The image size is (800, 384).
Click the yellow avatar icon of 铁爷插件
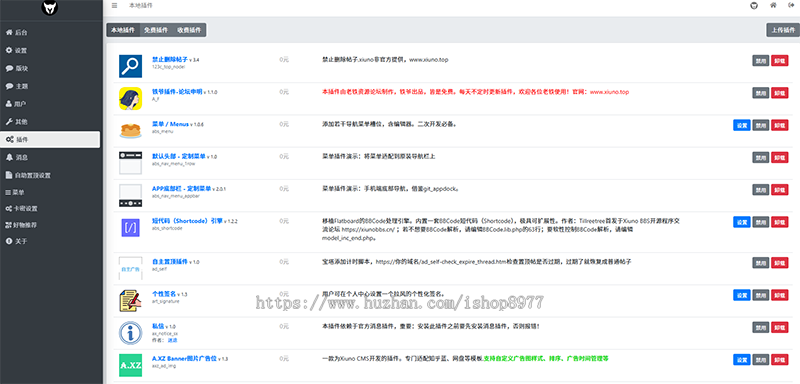point(131,98)
